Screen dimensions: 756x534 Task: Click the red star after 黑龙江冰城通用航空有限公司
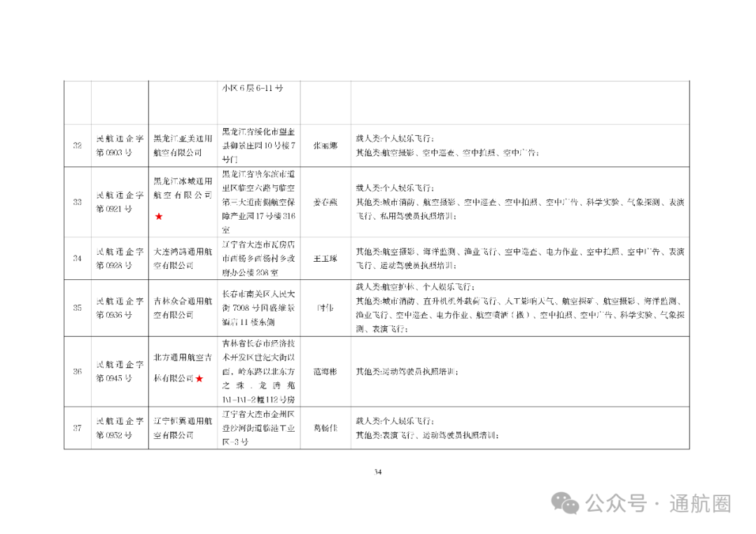pos(159,216)
